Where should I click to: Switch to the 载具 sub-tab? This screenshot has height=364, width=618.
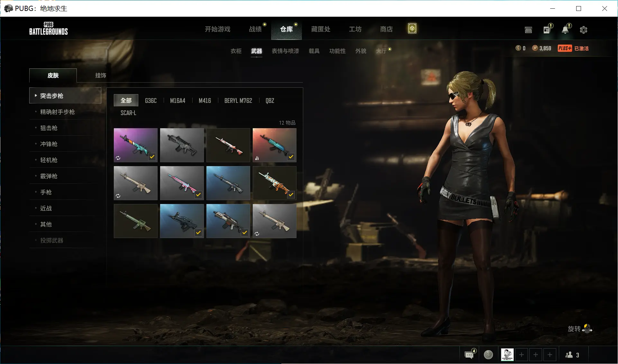click(x=314, y=51)
